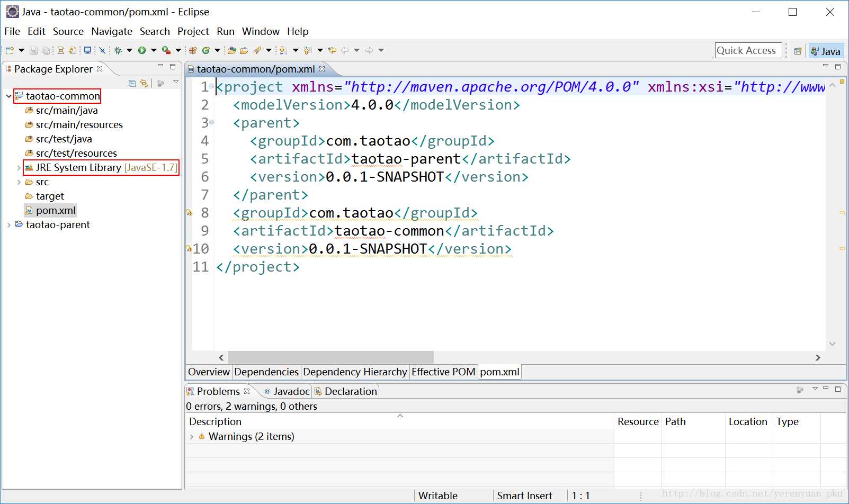
Task: Open the Problems view menu triangle
Action: click(x=815, y=389)
